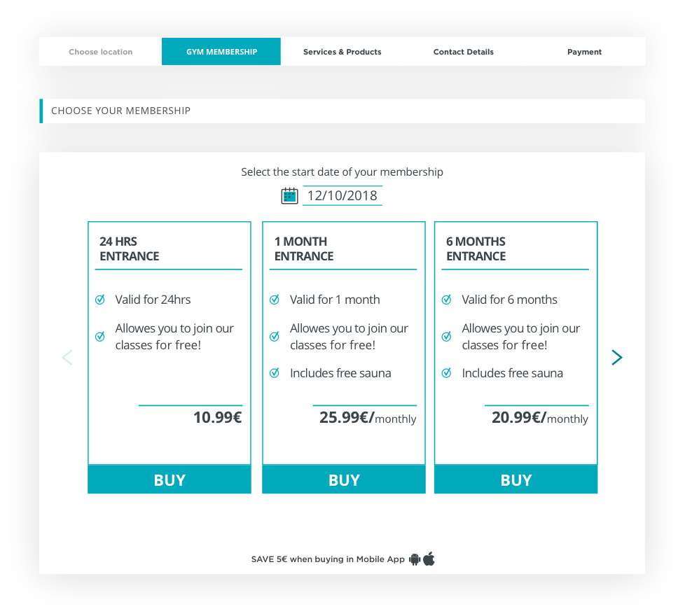This screenshot has height=616, width=685.
Task: Buy the 6 Months Entrance membership
Action: coord(516,479)
